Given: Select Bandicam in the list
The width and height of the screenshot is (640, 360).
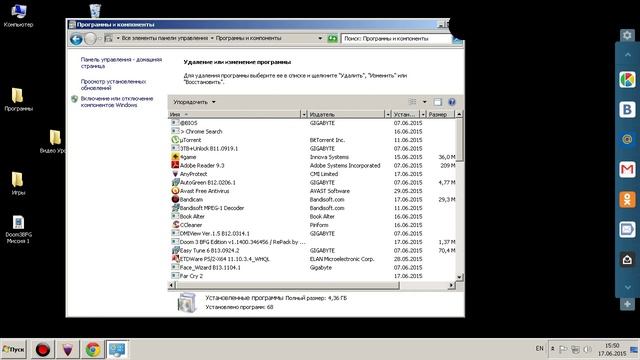Looking at the screenshot, I should point(313,200).
